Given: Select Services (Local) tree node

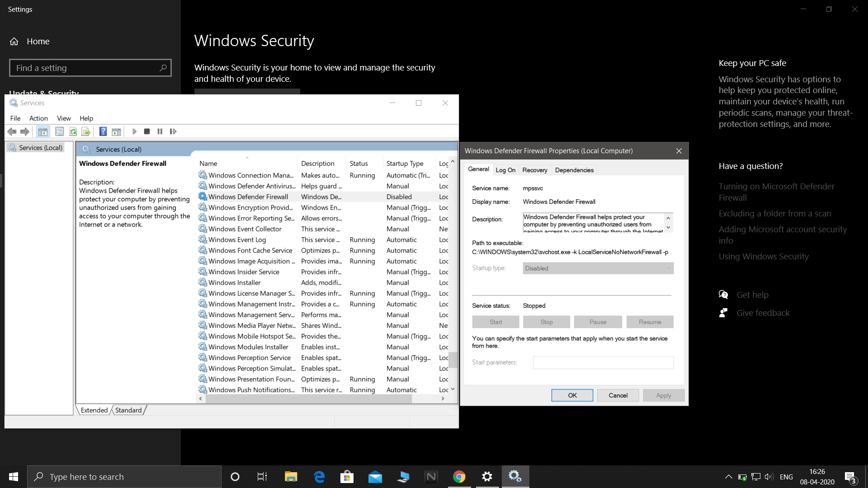Looking at the screenshot, I should [36, 148].
